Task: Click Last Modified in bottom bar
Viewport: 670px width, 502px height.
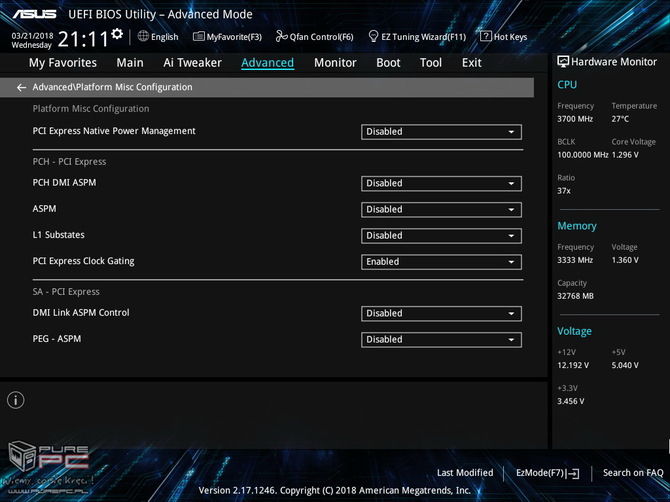Action: click(x=465, y=473)
